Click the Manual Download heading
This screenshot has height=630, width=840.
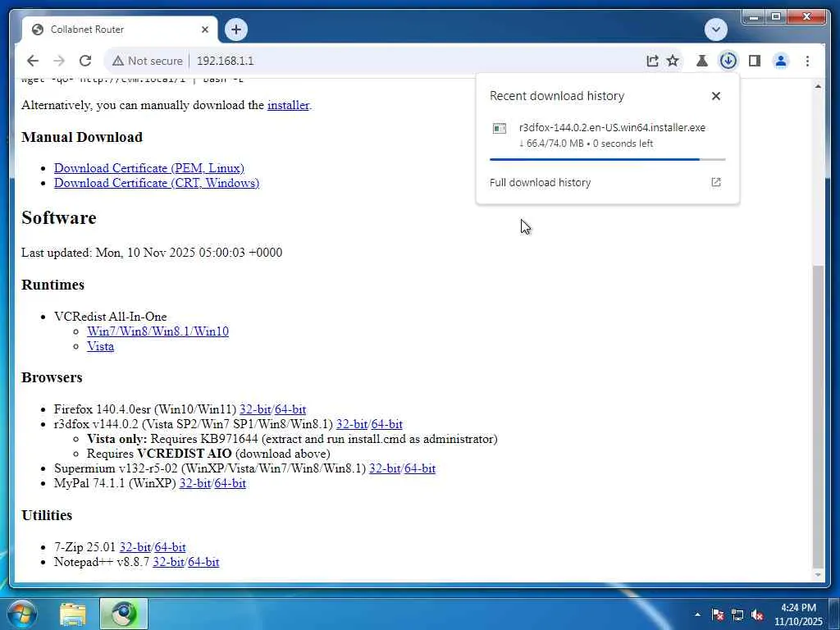pyautogui.click(x=82, y=137)
